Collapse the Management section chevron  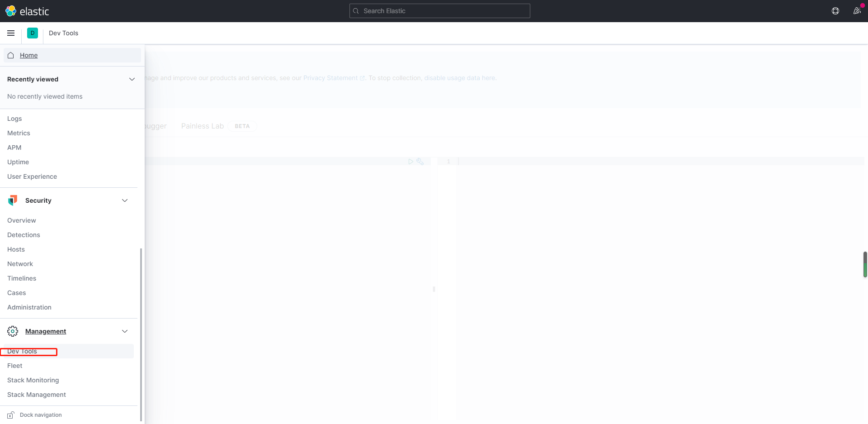(125, 331)
